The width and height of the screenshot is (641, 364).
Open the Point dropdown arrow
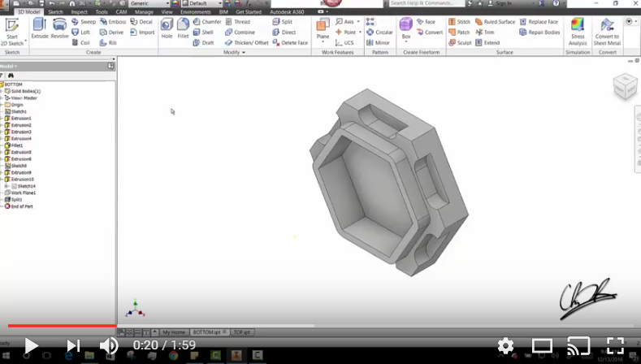coord(360,32)
